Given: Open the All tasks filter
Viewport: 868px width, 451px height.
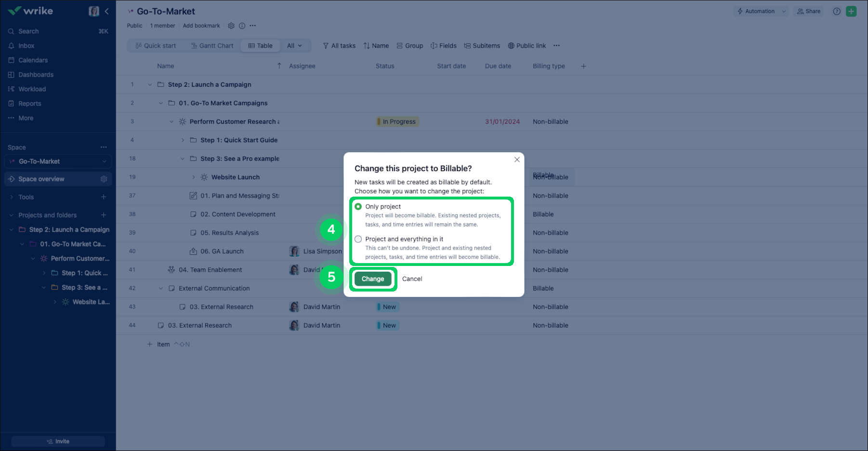Looking at the screenshot, I should click(339, 46).
